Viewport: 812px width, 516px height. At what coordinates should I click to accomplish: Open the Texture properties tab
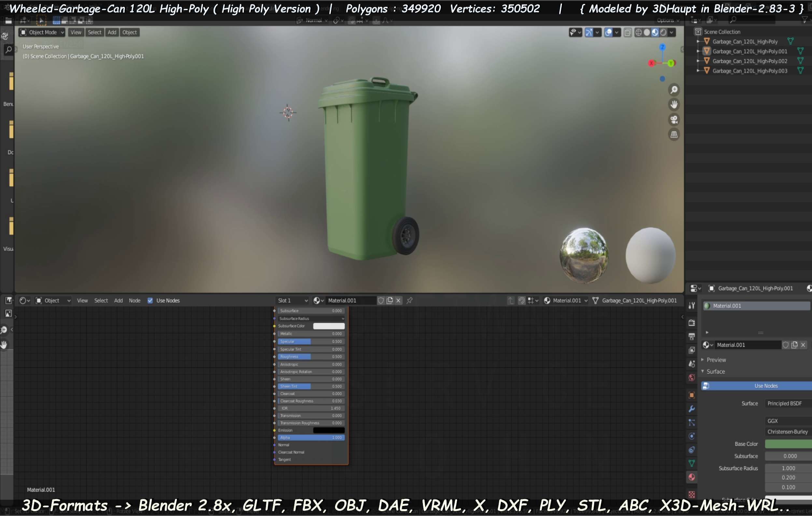[x=691, y=494]
